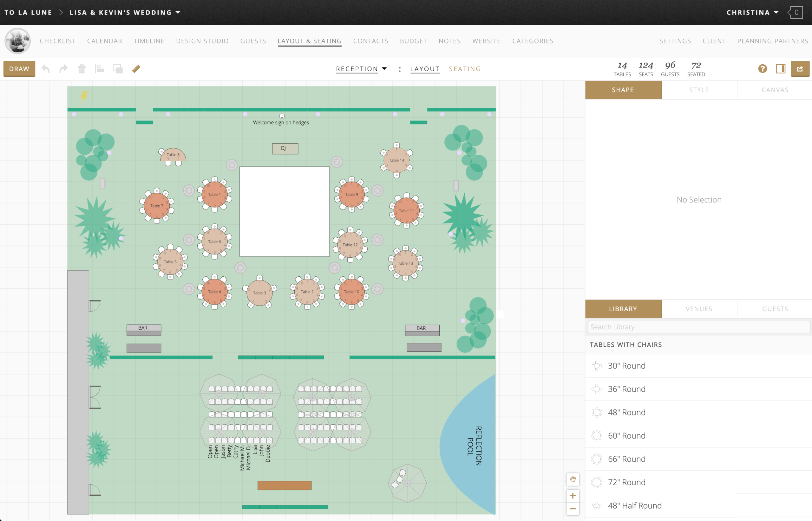This screenshot has height=521, width=812.
Task: Click the zoom in control
Action: point(573,495)
